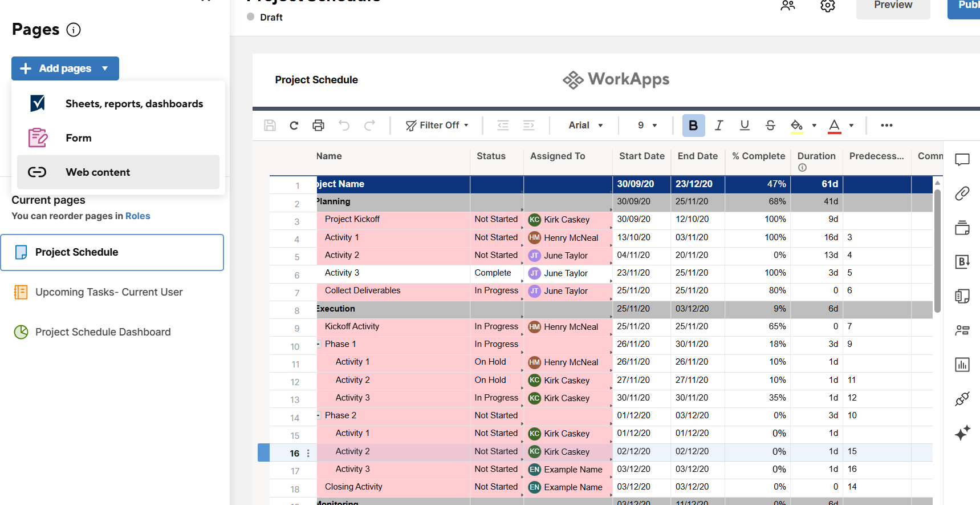This screenshot has height=505, width=980.
Task: Open row 16 three-dot menu
Action: [308, 453]
